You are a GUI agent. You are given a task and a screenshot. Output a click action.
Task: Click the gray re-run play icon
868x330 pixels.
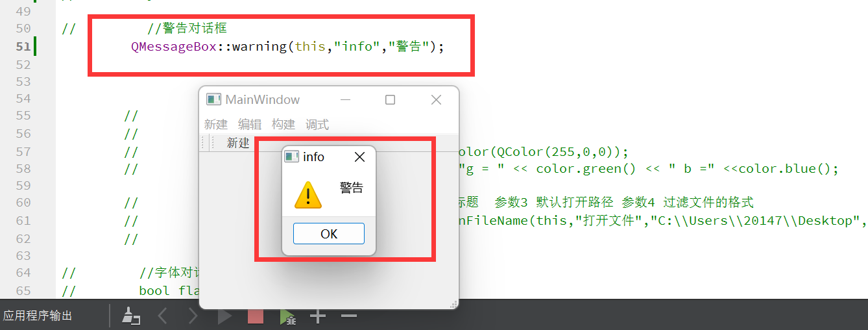coord(224,316)
